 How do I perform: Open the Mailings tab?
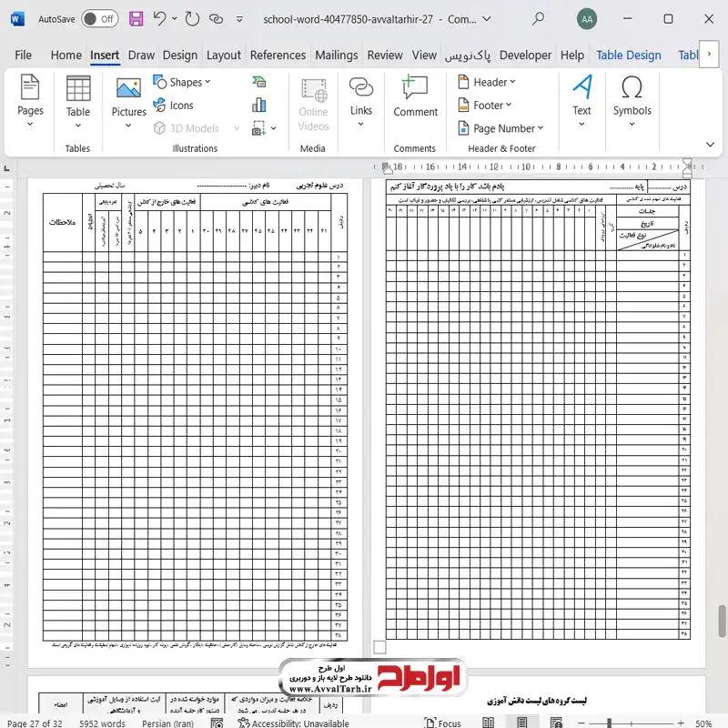(x=336, y=56)
